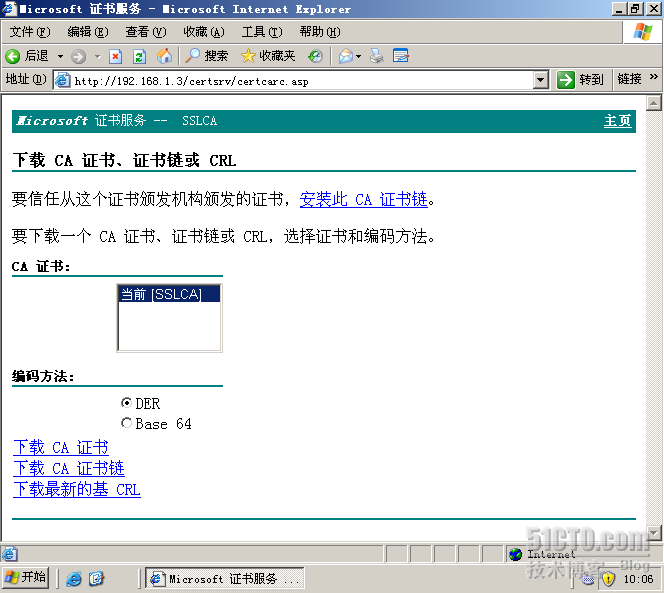Click the IE system menu icon in title bar
The width and height of the screenshot is (664, 593).
click(8, 8)
